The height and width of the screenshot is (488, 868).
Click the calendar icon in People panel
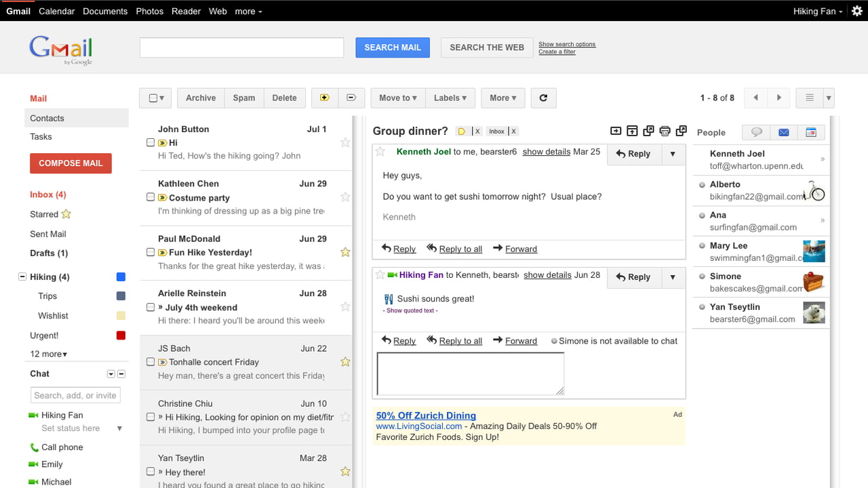click(x=811, y=132)
